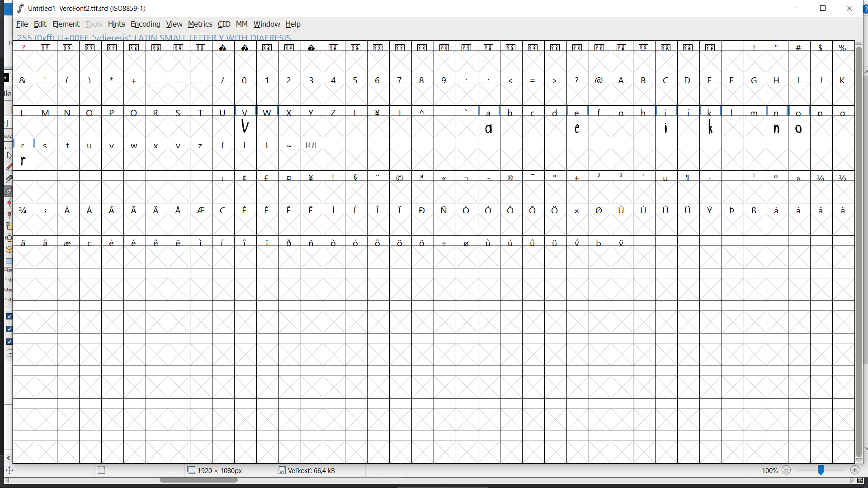Open the Edit menu

40,24
